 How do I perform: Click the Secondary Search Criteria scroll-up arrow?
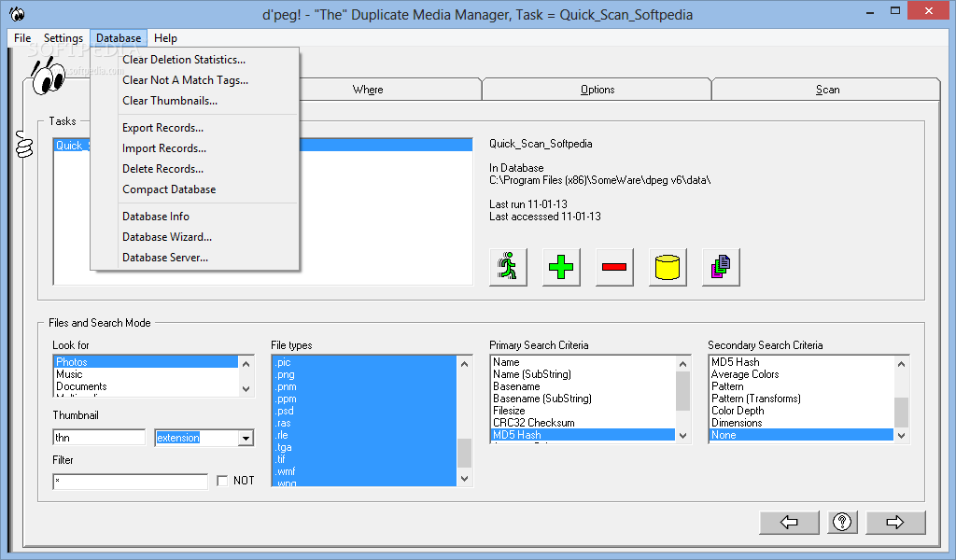coord(901,364)
